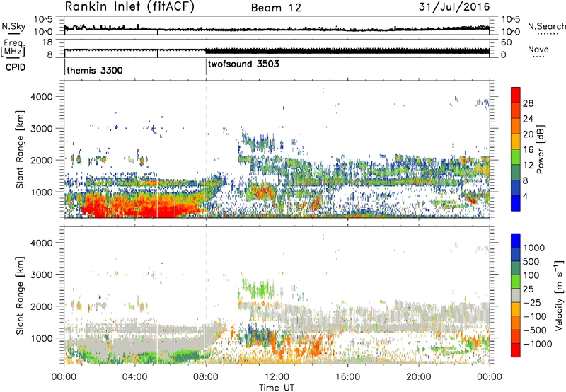Click the dashed 08:00 CPID-change line in the velocity panel
The width and height of the screenshot is (566, 392).
click(206, 295)
